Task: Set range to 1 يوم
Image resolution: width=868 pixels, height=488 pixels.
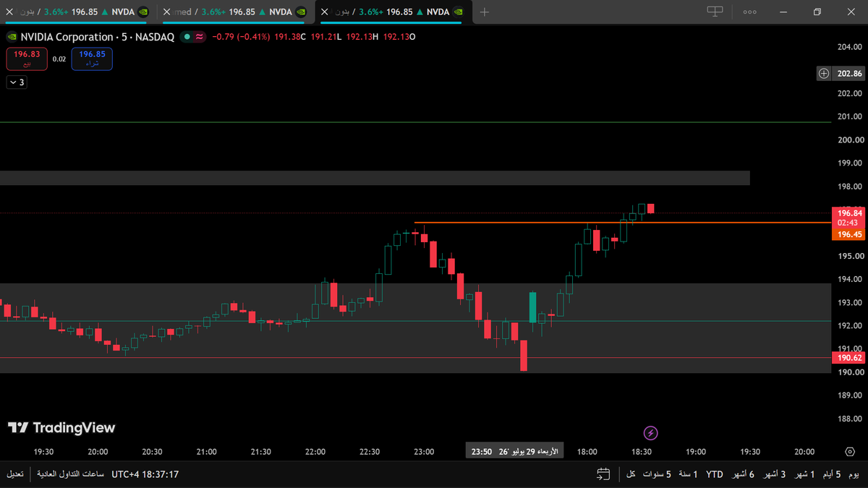Action: (x=854, y=474)
